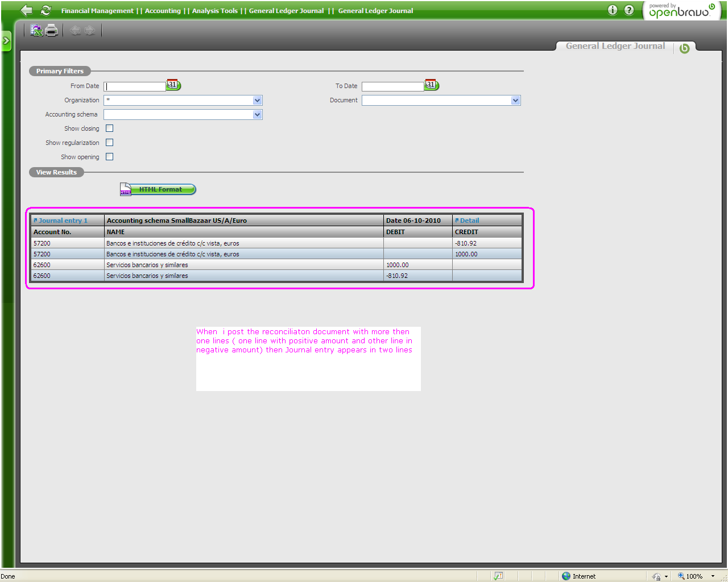Screen dimensions: 728x582
Task: Open the help question mark icon
Action: click(629, 10)
